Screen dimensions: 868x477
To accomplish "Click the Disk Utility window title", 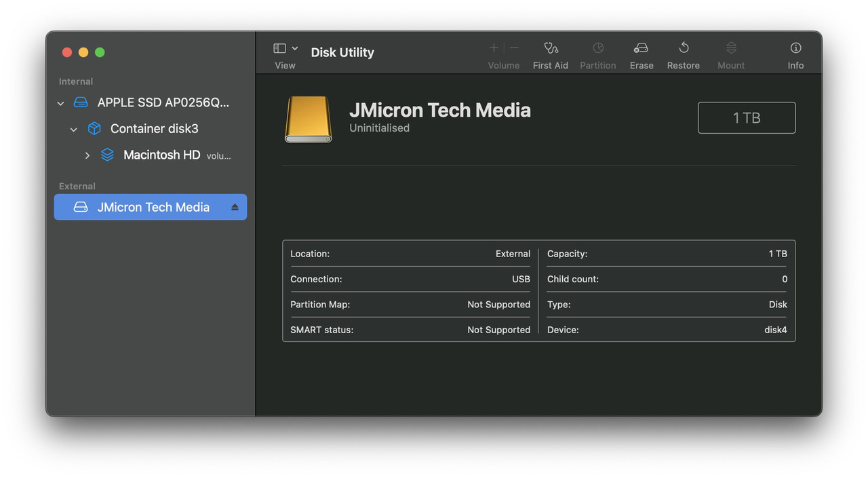I will pyautogui.click(x=342, y=52).
